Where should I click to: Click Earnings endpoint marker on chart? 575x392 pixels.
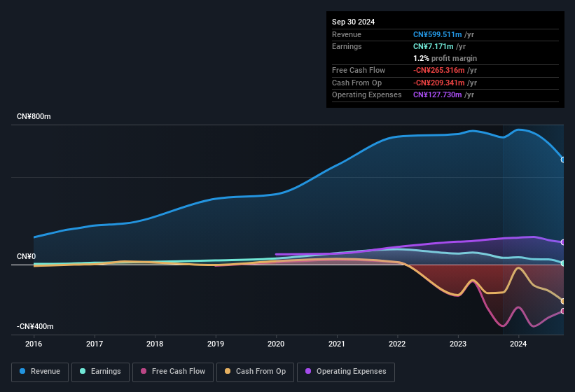pyautogui.click(x=563, y=263)
